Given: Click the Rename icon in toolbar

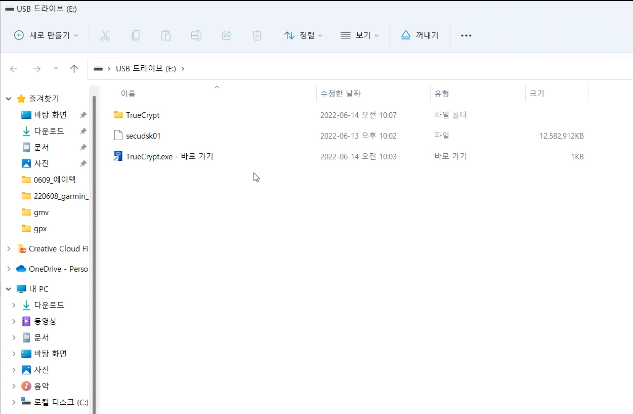Looking at the screenshot, I should click(196, 36).
